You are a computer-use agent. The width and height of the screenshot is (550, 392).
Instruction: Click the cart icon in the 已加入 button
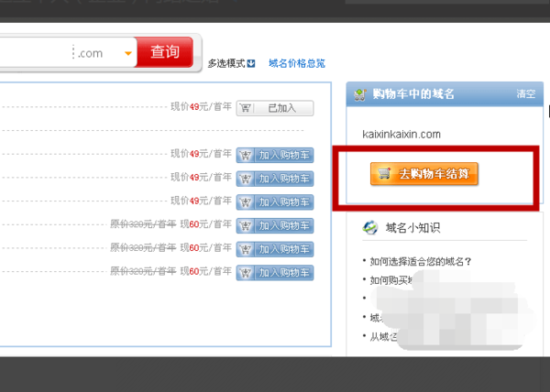[246, 108]
